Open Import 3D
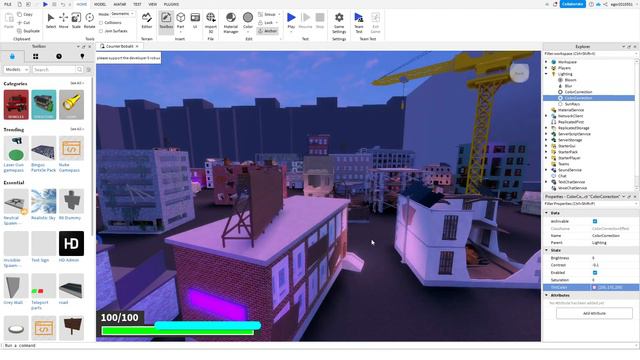640x360 pixels. click(211, 22)
